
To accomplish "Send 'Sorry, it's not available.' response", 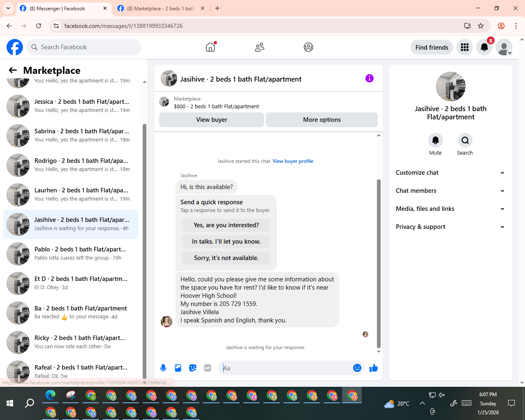I will [226, 258].
